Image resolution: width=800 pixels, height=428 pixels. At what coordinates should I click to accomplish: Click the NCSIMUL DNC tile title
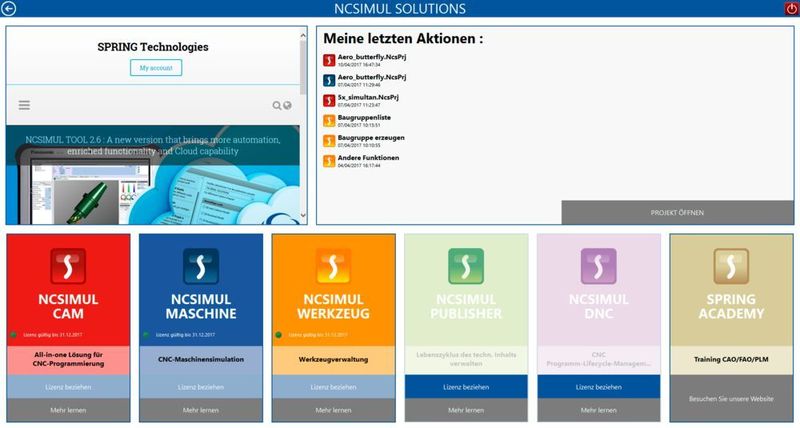click(x=599, y=306)
